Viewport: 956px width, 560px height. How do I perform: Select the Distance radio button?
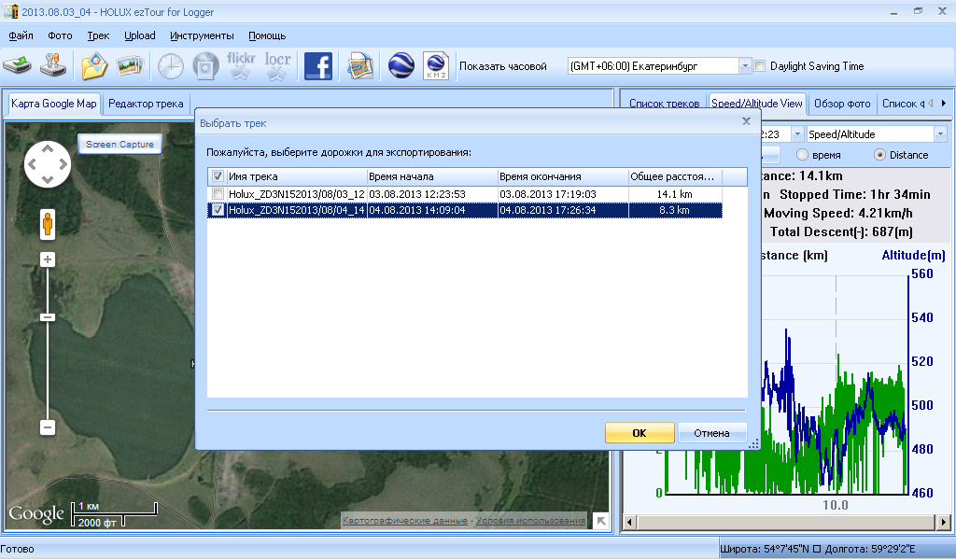879,155
